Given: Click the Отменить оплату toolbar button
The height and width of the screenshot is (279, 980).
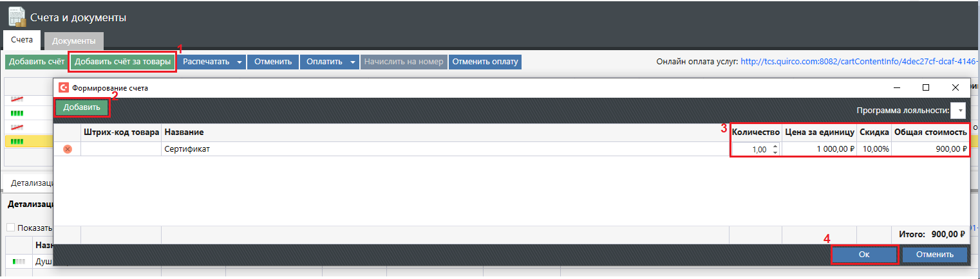Looking at the screenshot, I should pyautogui.click(x=485, y=62).
